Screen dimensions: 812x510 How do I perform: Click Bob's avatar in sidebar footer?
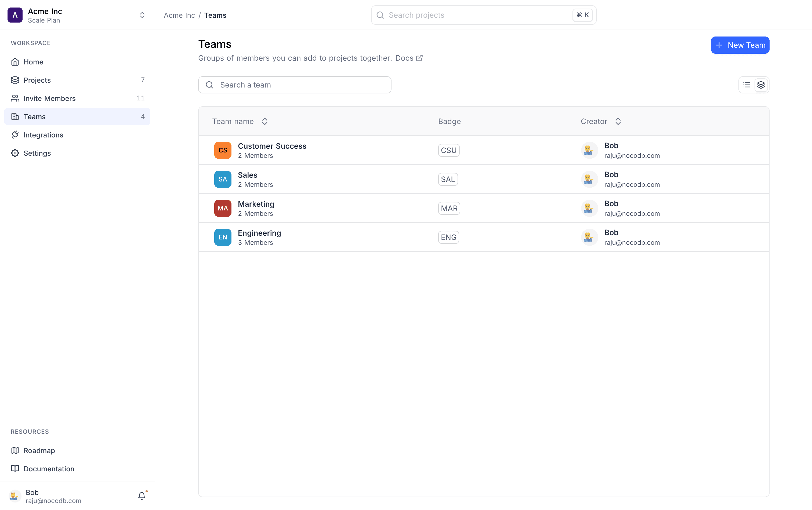(15, 496)
